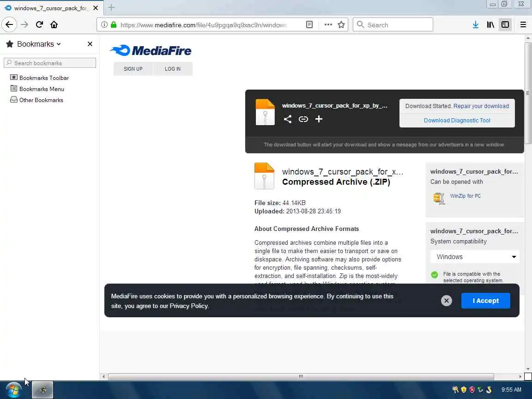Click the vertical scrollbar thumb
Image resolution: width=532 pixels, height=399 pixels.
[x=528, y=93]
